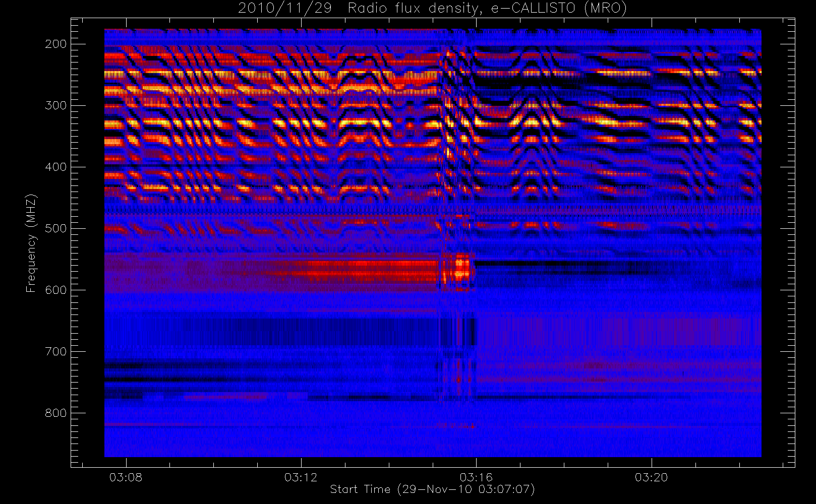Click the 03:20 time tick label
816x504 pixels.
651,477
